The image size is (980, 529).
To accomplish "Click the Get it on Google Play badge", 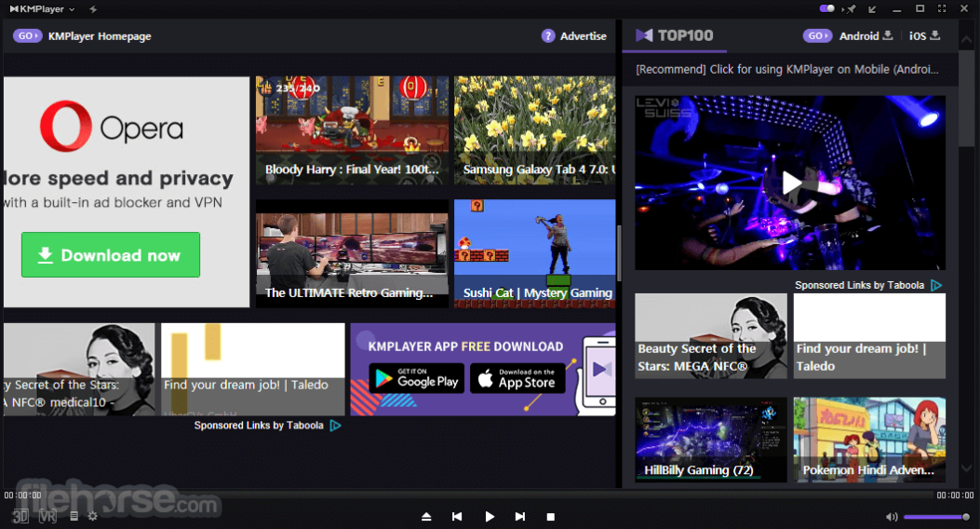I will pyautogui.click(x=416, y=378).
